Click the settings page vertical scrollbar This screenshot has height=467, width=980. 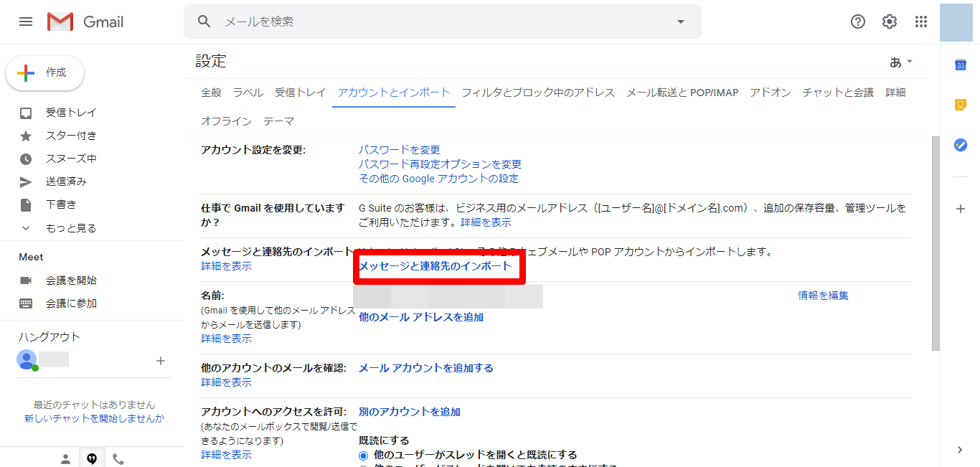935,244
